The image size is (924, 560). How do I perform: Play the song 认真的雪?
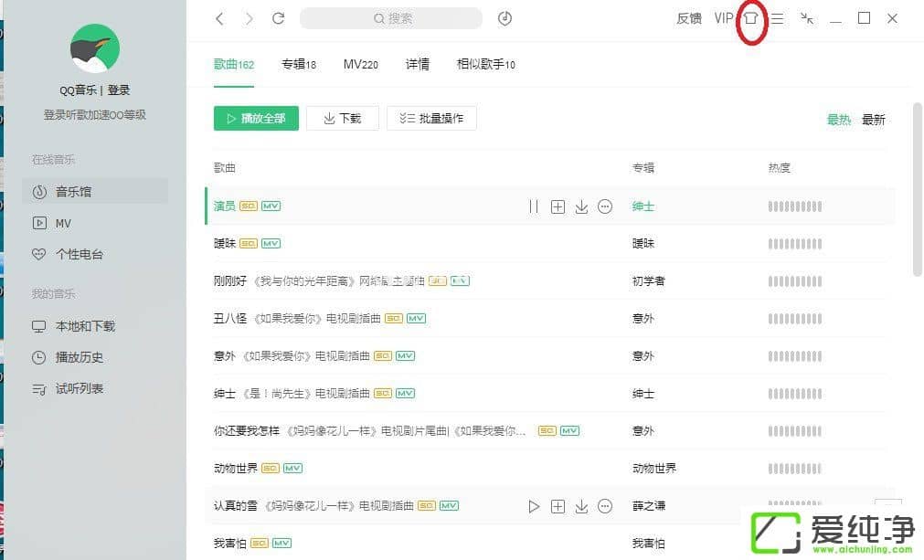(534, 505)
